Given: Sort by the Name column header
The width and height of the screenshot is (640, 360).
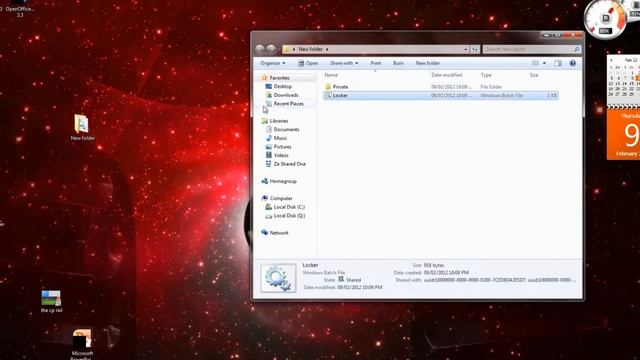Looking at the screenshot, I should click(x=331, y=75).
